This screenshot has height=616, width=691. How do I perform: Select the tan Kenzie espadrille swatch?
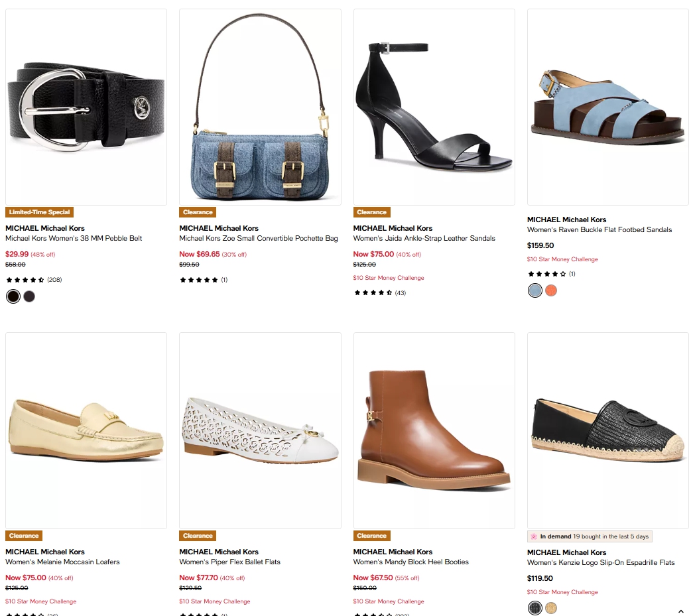[x=551, y=608]
